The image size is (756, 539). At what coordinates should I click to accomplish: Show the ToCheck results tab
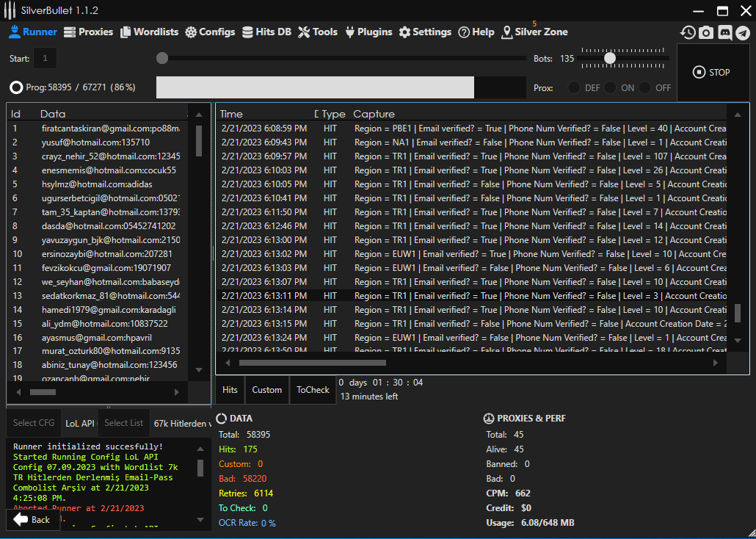pos(313,390)
